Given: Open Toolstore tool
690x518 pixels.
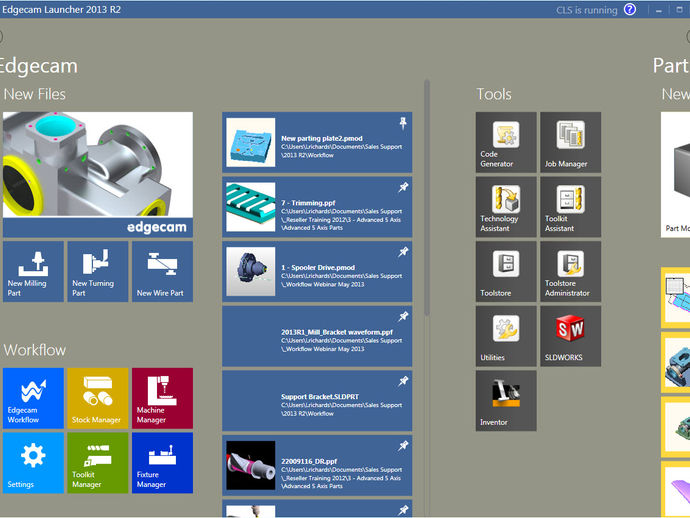Looking at the screenshot, I should [x=506, y=272].
